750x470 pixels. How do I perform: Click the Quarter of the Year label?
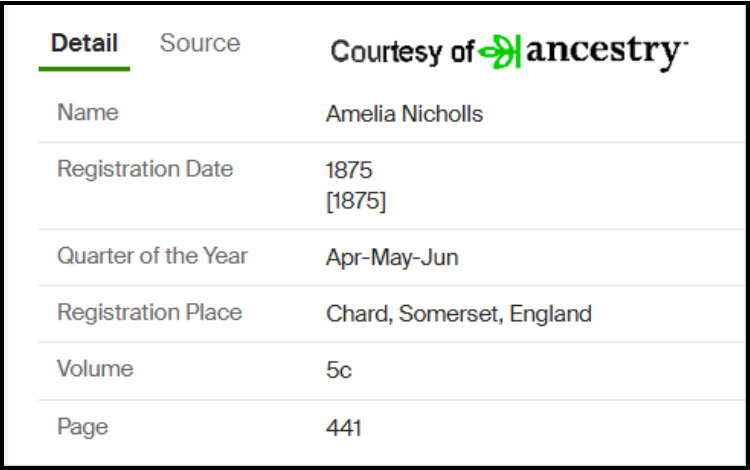tap(152, 256)
